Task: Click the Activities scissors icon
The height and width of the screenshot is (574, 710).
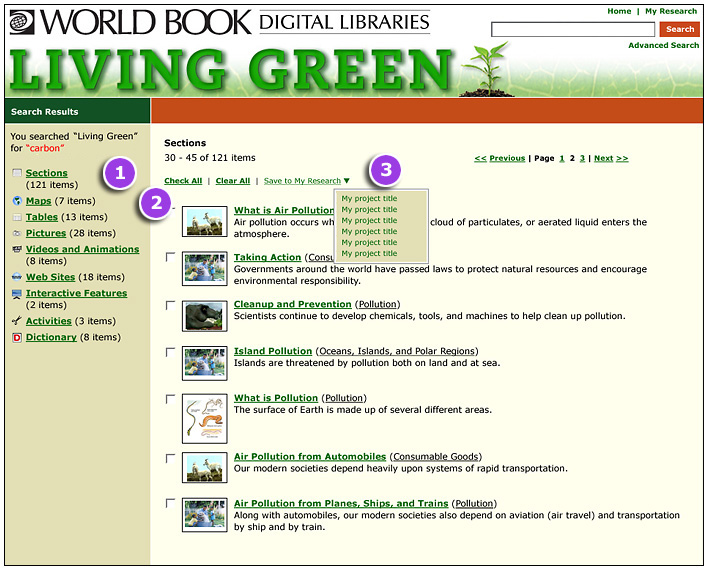Action: [x=17, y=321]
